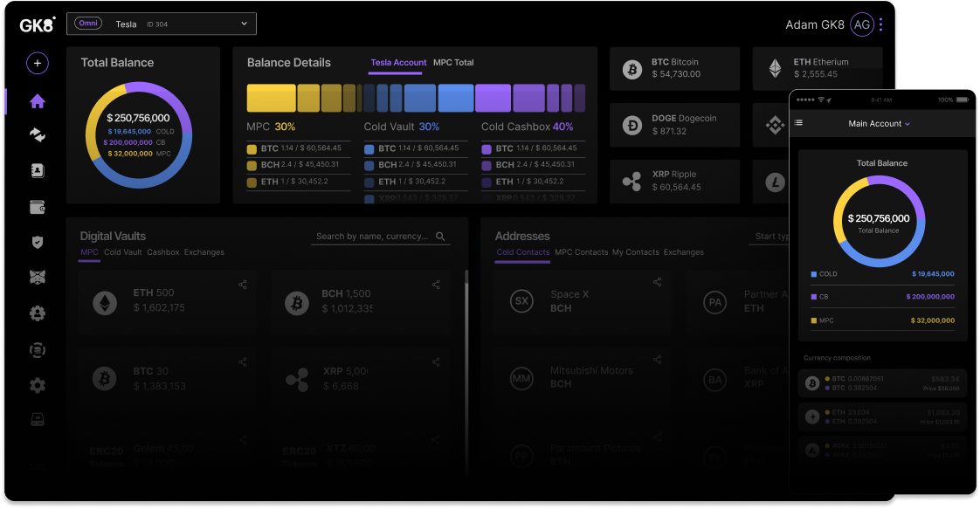Click the device icon at sidebar bottom
The height and width of the screenshot is (509, 980).
[38, 420]
